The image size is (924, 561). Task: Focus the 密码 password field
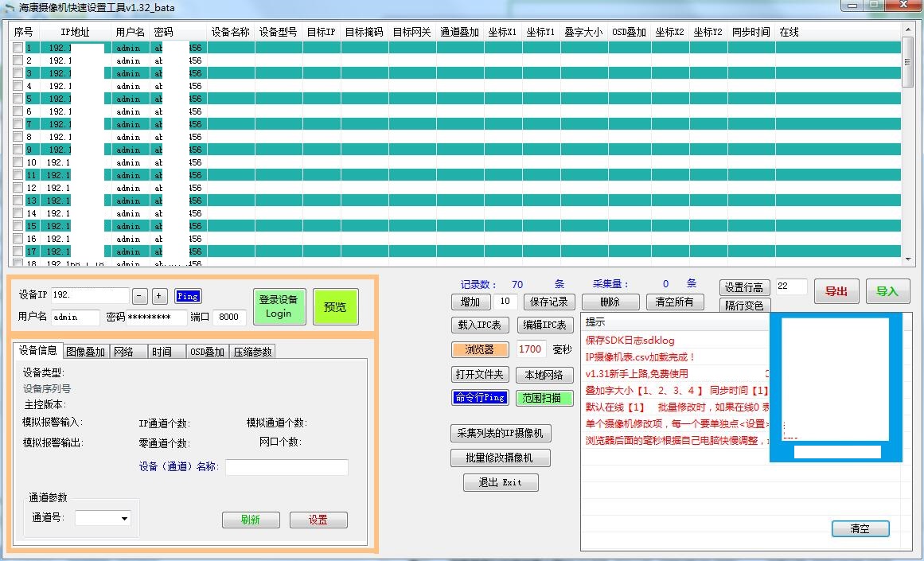[x=156, y=317]
